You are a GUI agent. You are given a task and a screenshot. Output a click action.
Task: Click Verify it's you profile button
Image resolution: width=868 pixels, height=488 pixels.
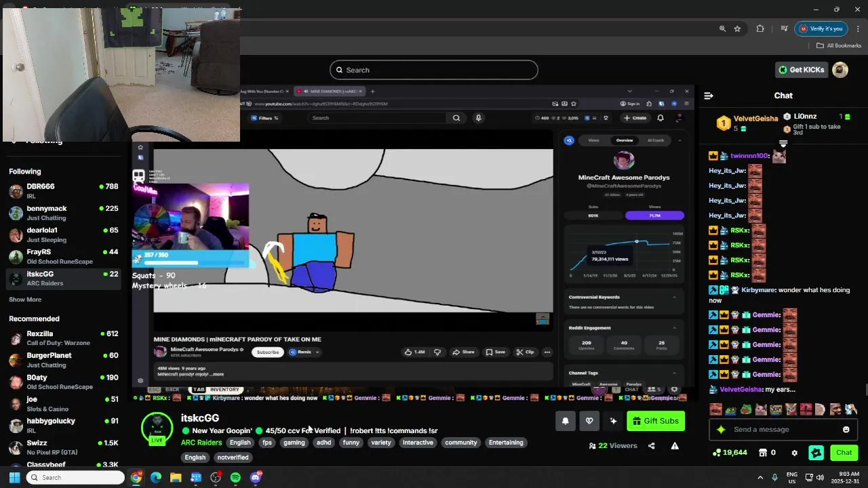point(821,28)
